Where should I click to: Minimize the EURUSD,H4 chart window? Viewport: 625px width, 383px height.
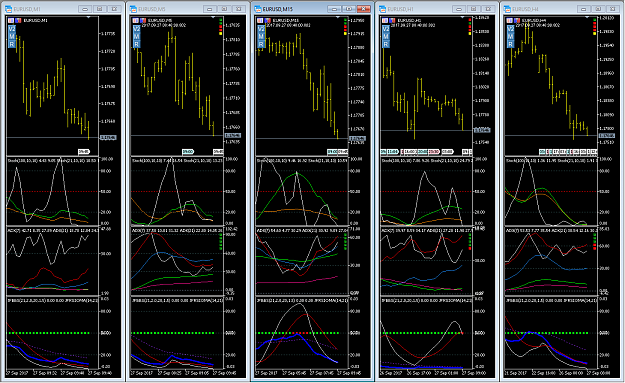pos(584,9)
